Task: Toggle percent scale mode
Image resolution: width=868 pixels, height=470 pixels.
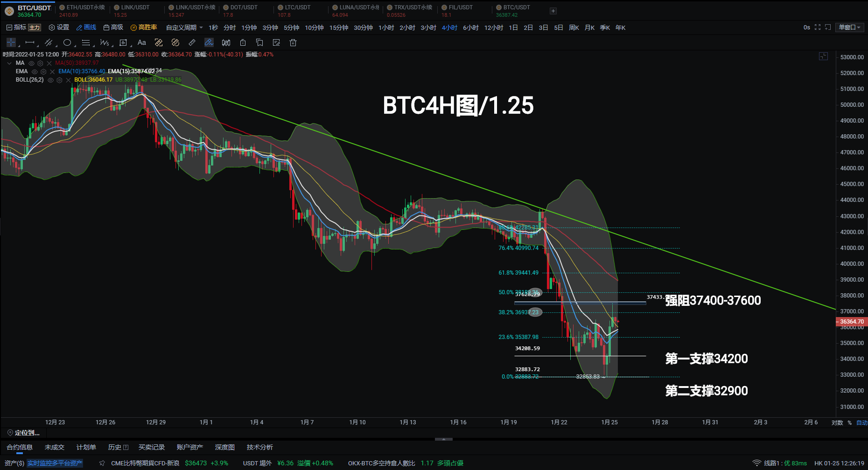Action: tap(850, 422)
